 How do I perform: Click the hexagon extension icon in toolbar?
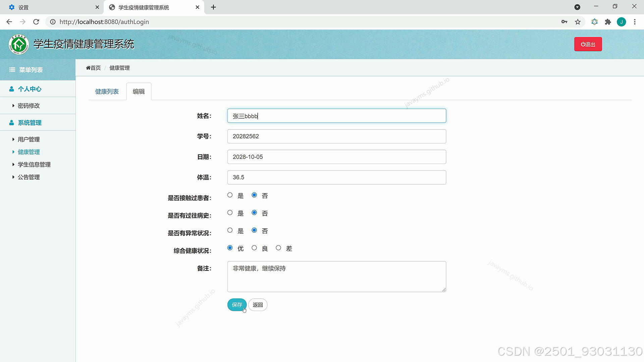(594, 22)
